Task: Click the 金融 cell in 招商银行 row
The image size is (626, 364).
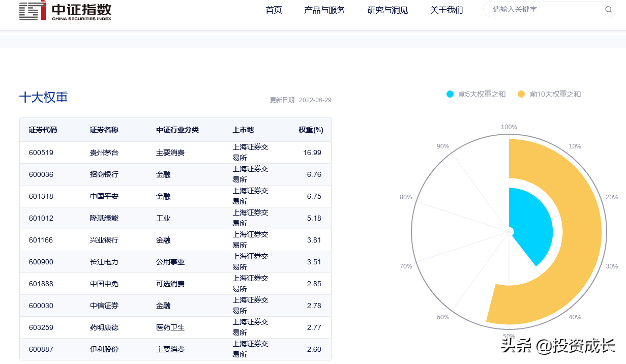Action: click(163, 174)
